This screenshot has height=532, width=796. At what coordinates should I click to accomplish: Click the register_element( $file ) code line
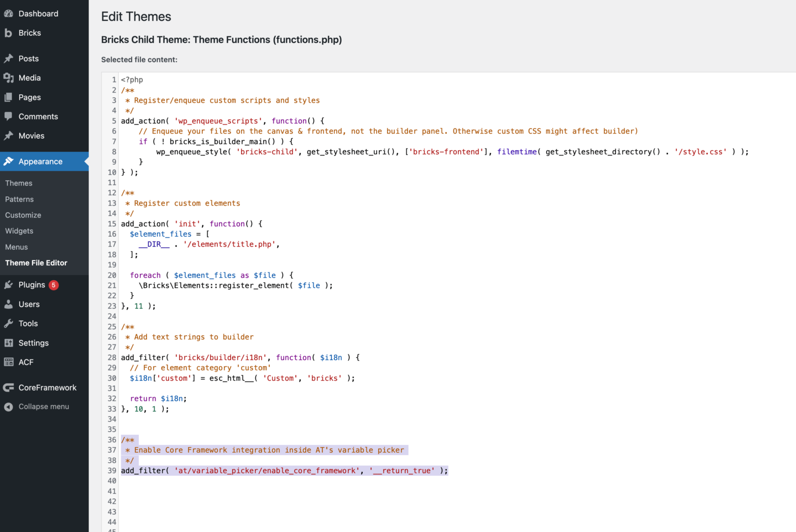[236, 285]
